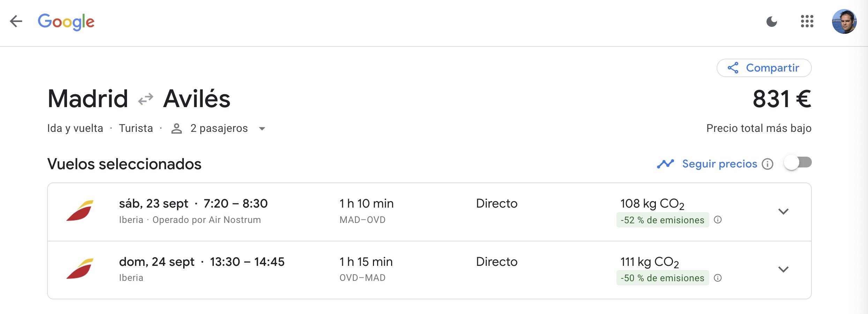Open the Google apps grid
The height and width of the screenshot is (314, 868).
click(807, 22)
